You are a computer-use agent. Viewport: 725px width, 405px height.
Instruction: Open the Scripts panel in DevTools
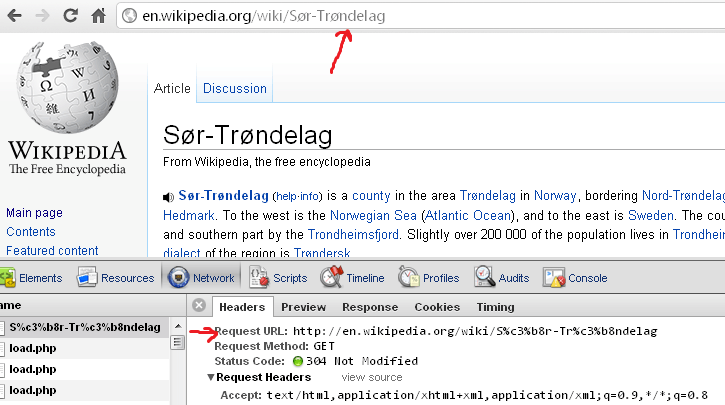tap(279, 278)
